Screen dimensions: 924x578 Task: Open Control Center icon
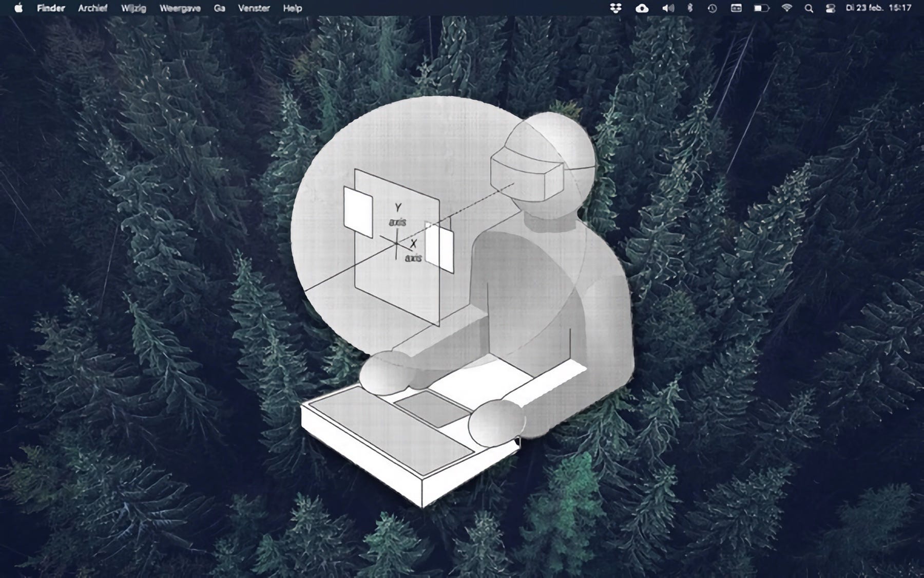[830, 8]
